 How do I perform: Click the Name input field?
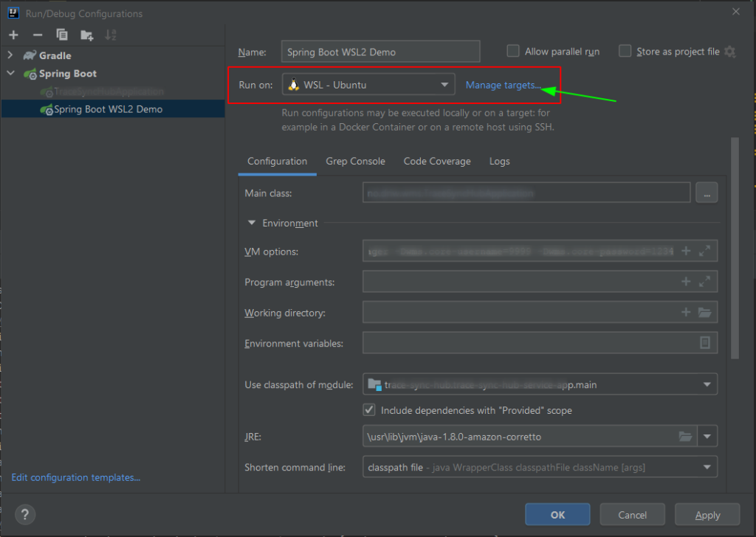(380, 52)
